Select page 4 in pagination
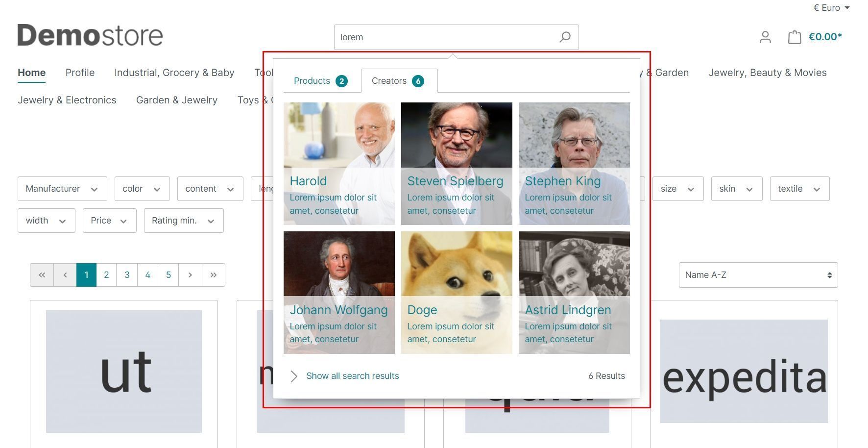 [x=147, y=275]
